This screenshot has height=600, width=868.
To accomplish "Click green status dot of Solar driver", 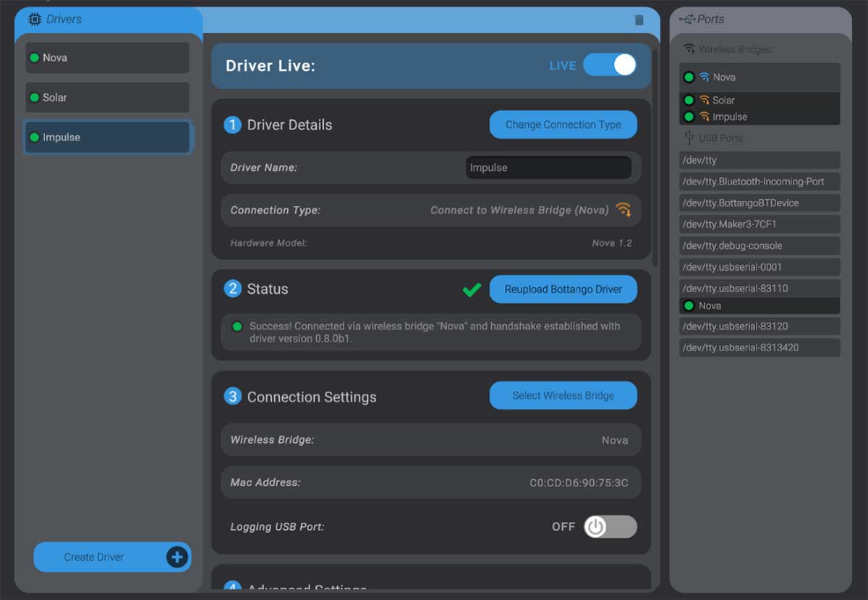I will (34, 98).
